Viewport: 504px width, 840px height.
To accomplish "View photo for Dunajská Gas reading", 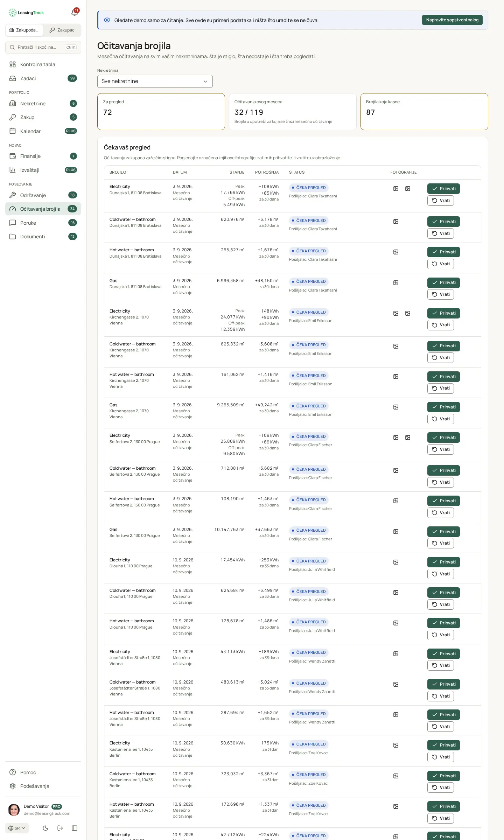I will (396, 283).
